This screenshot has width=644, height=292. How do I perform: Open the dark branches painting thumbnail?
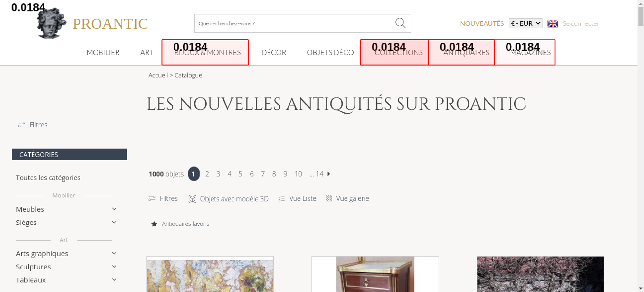[540, 274]
